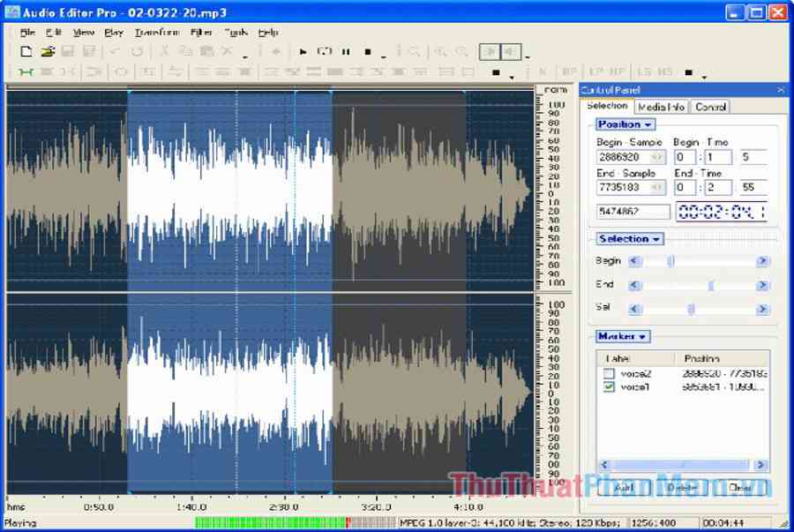Click the Clear markers button
The width and height of the screenshot is (794, 532).
(739, 487)
